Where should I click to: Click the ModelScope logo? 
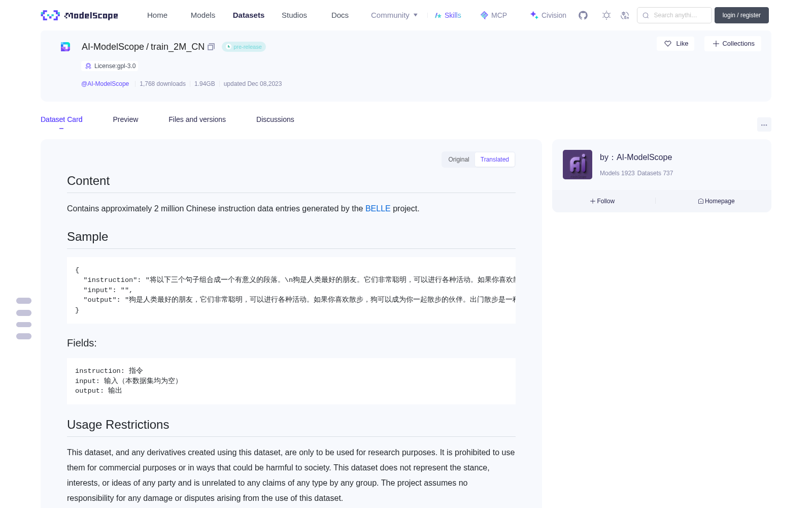(x=79, y=15)
